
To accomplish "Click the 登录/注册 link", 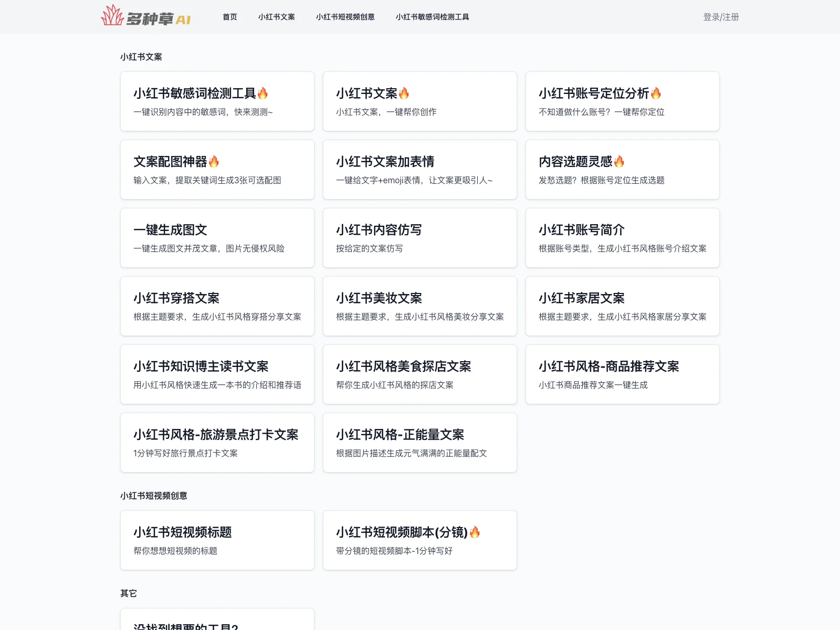I will pyautogui.click(x=721, y=17).
